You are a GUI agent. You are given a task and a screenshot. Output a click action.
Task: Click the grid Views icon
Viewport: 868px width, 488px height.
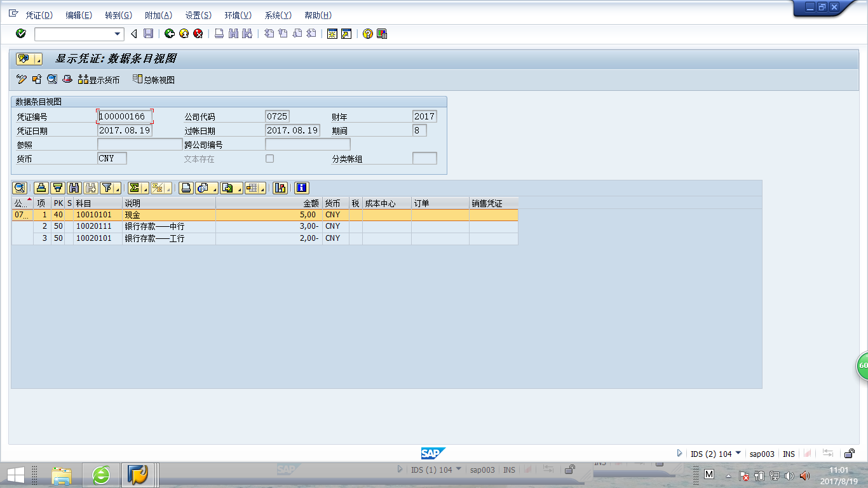pyautogui.click(x=203, y=187)
